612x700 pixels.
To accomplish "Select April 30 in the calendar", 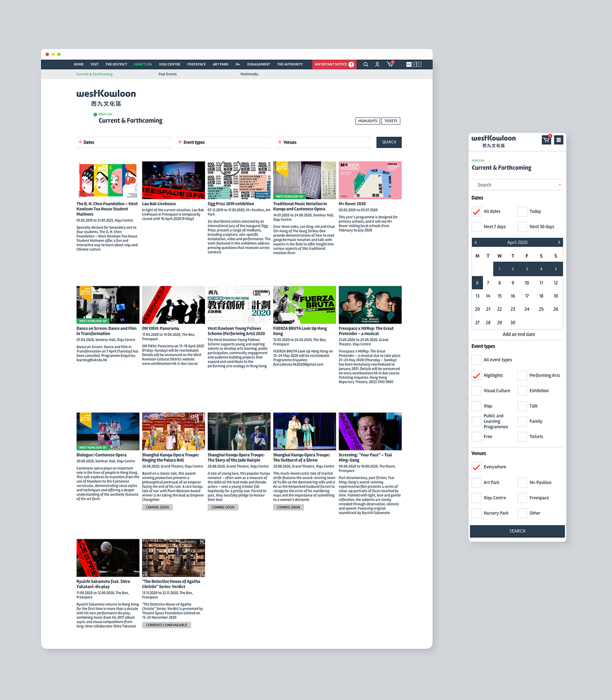I will pyautogui.click(x=513, y=322).
